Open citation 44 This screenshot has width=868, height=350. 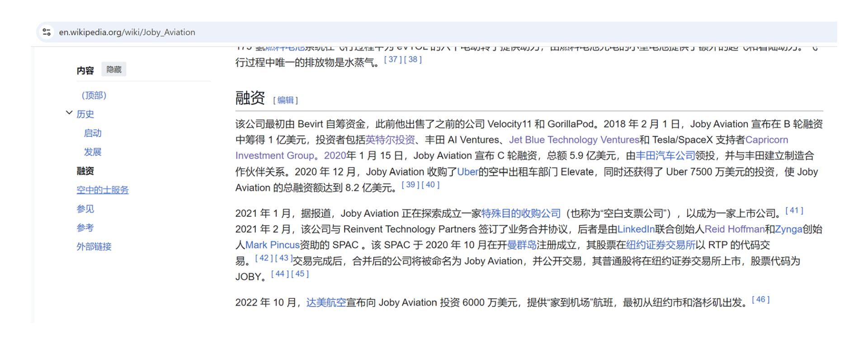(x=280, y=274)
